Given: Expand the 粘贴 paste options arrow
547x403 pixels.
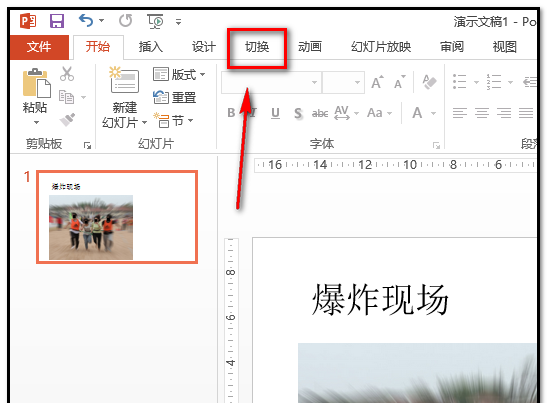Looking at the screenshot, I should tap(36, 122).
